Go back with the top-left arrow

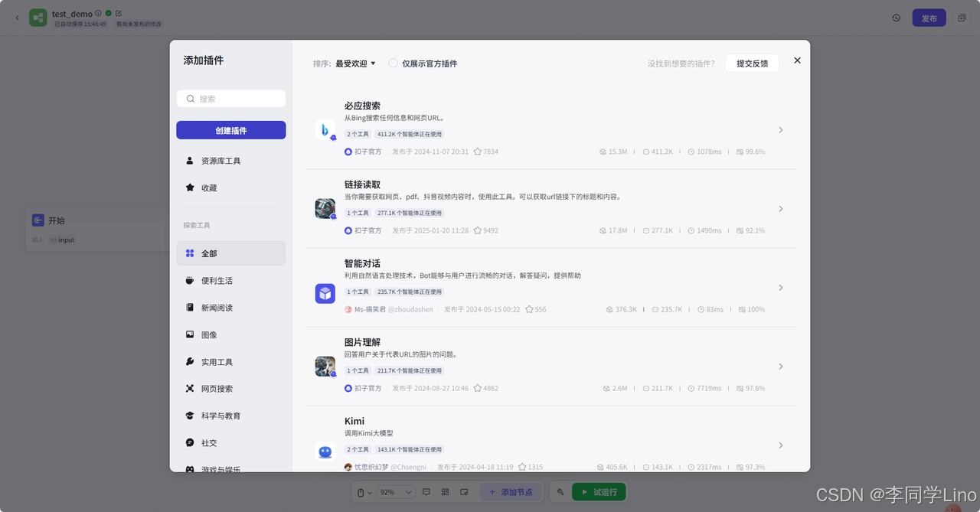(x=18, y=18)
